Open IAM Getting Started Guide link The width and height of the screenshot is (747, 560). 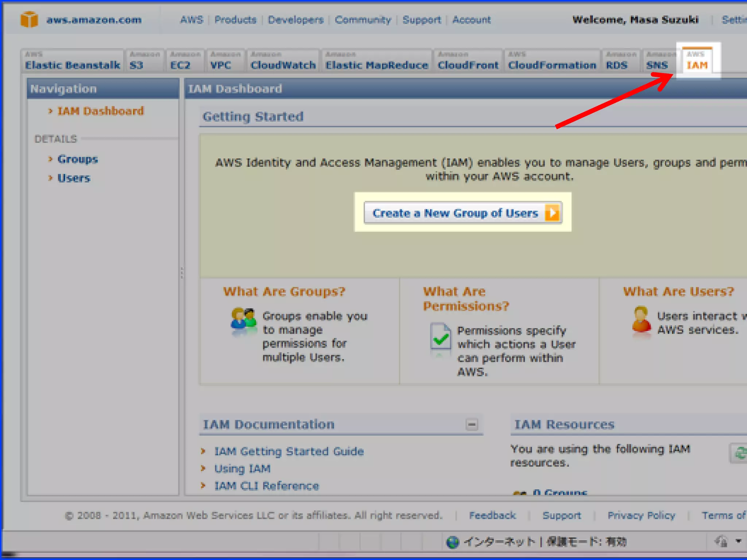[x=289, y=451]
